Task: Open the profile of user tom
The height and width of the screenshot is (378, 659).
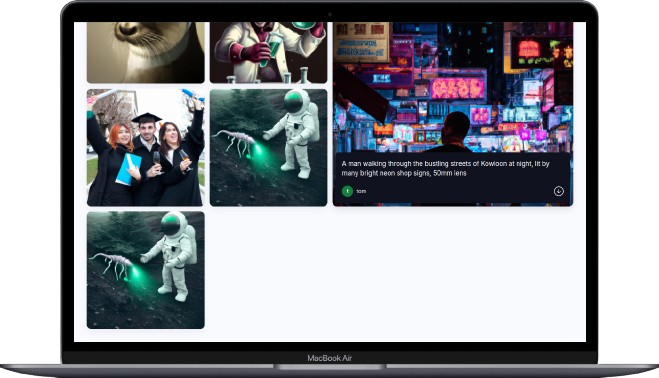Action: [361, 191]
